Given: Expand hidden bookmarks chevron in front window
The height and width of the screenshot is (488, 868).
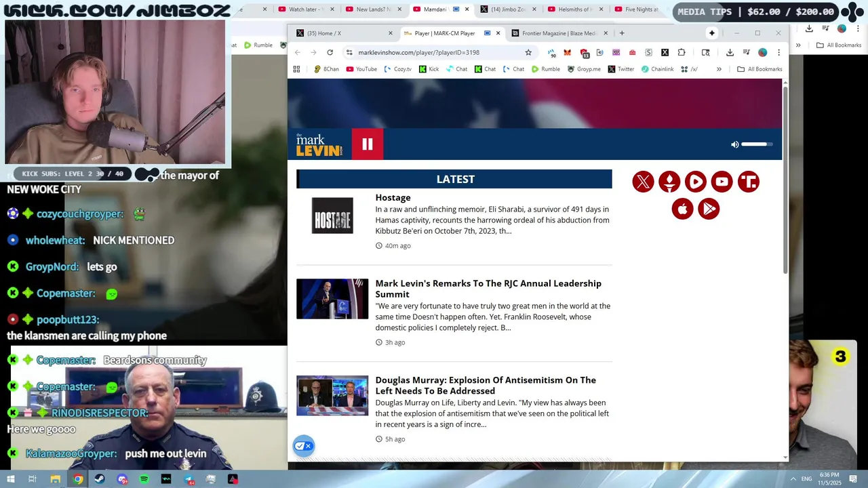Looking at the screenshot, I should 719,69.
